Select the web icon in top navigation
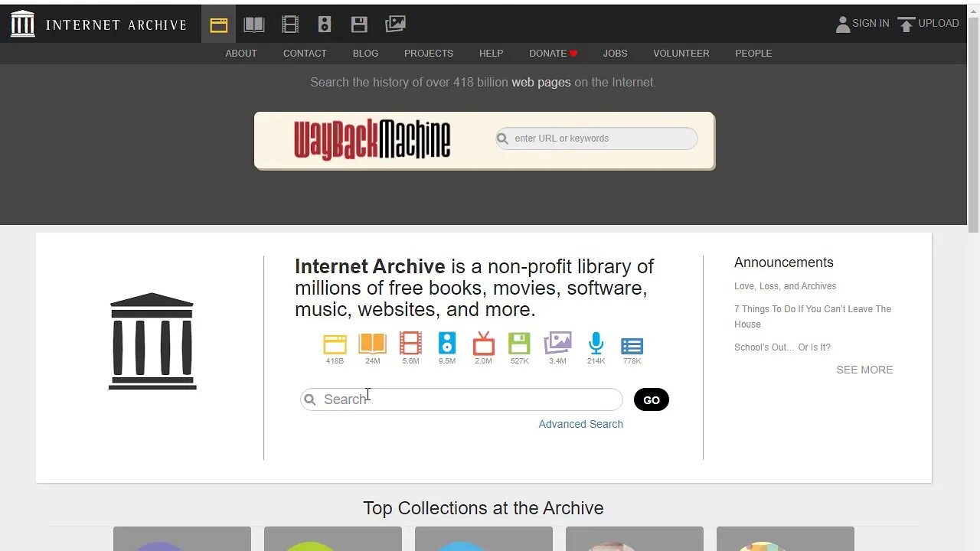980x551 pixels. click(x=219, y=24)
